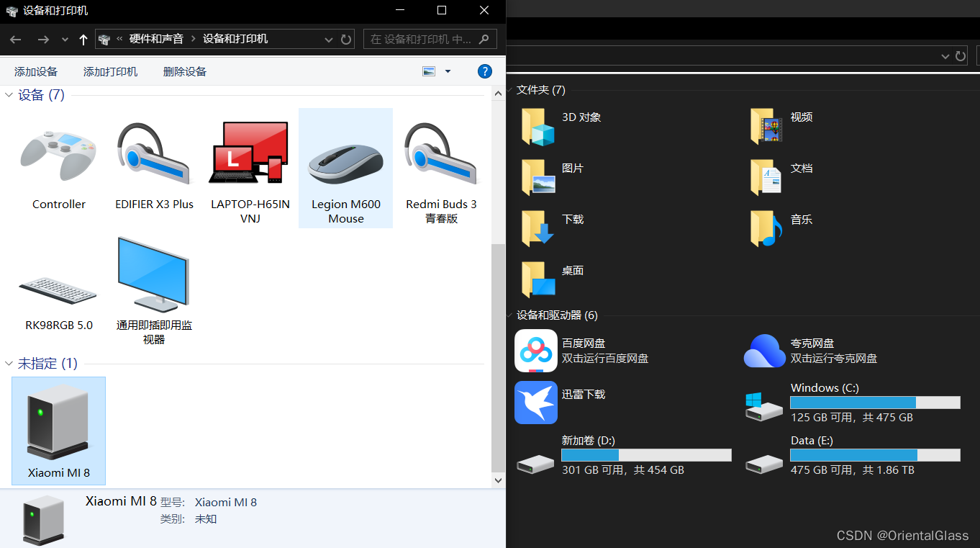Open the 3D 对象 folder
Screen dimensions: 980x548
tap(539, 127)
